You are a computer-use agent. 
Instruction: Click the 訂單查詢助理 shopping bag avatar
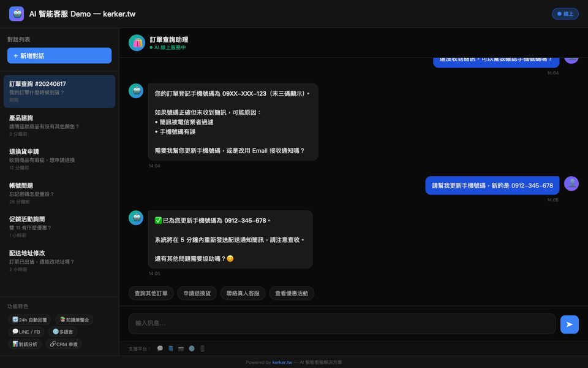pyautogui.click(x=137, y=43)
